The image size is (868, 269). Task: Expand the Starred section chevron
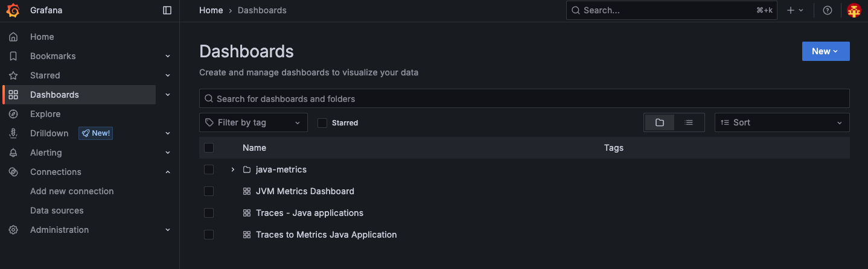168,75
